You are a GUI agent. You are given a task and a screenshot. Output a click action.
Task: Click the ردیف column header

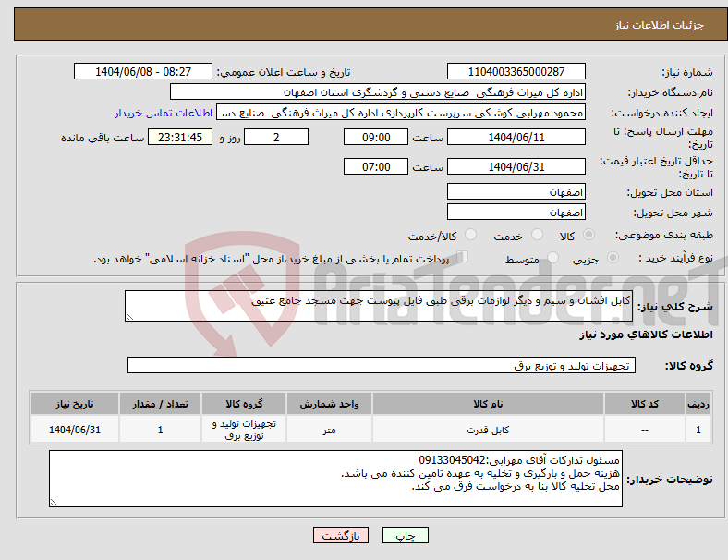tap(698, 404)
